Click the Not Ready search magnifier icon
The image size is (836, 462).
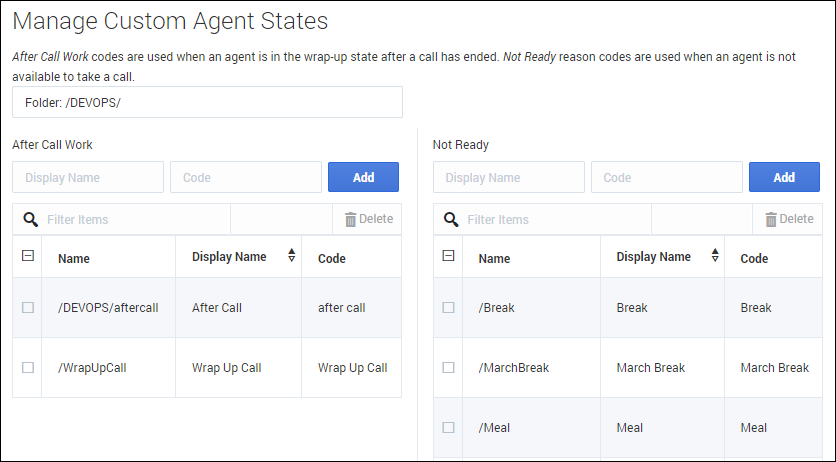451,219
